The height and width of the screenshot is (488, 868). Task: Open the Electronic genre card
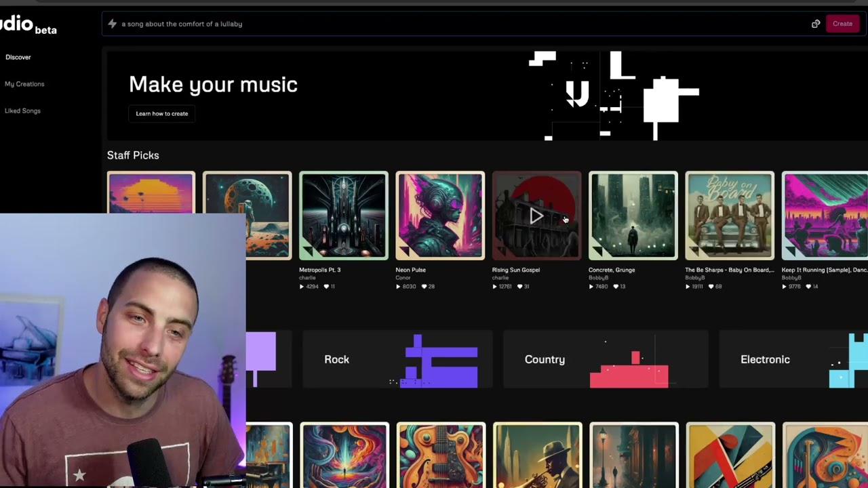pos(793,359)
